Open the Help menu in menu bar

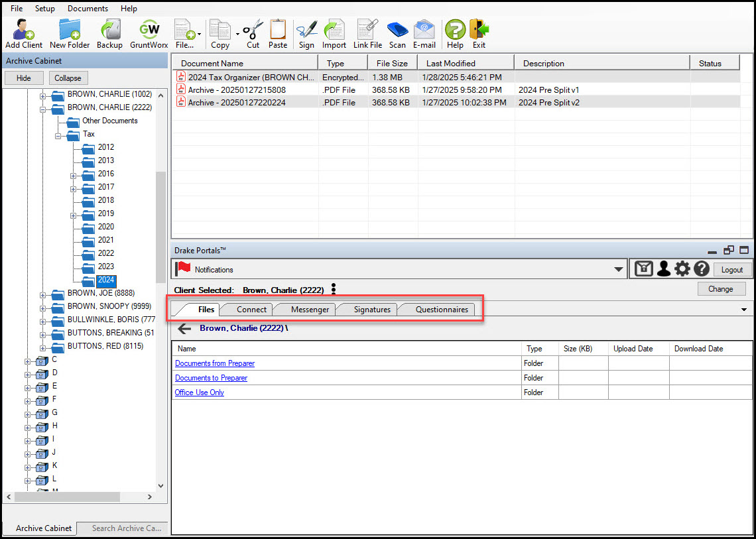point(129,9)
